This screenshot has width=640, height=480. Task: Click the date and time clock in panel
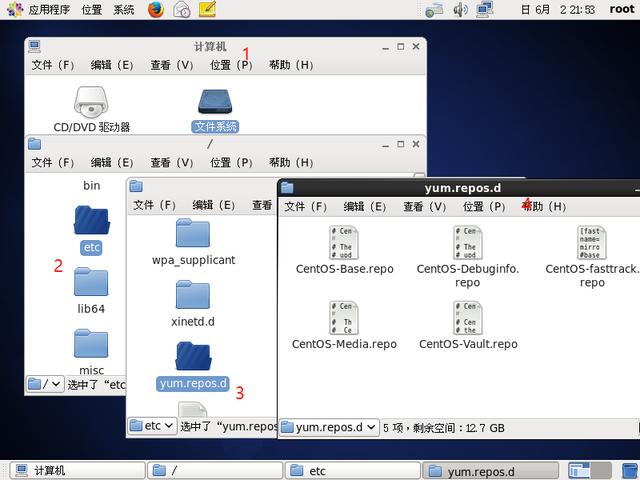click(x=558, y=9)
